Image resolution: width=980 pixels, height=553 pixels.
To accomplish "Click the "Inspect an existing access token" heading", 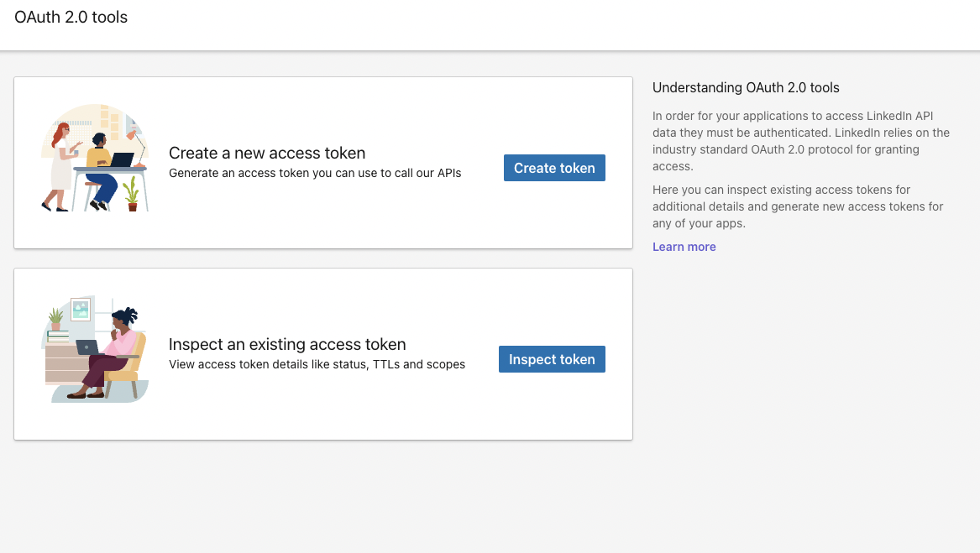I will pos(287,344).
